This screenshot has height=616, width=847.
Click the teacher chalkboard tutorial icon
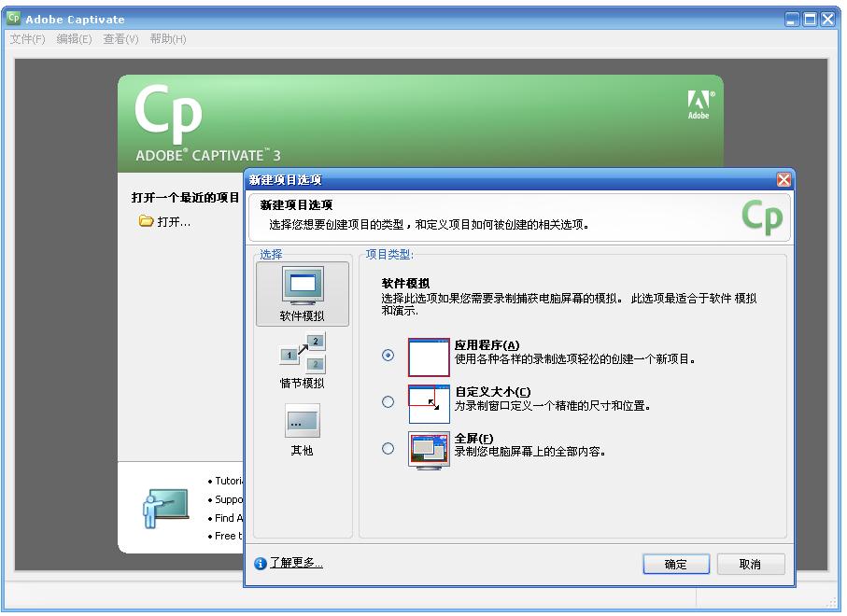[x=166, y=508]
